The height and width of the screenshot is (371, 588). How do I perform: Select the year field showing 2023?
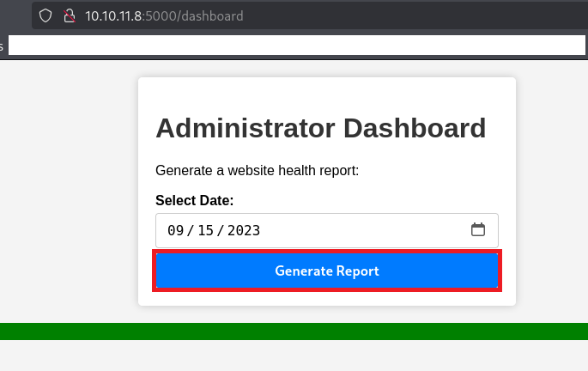[x=244, y=230]
